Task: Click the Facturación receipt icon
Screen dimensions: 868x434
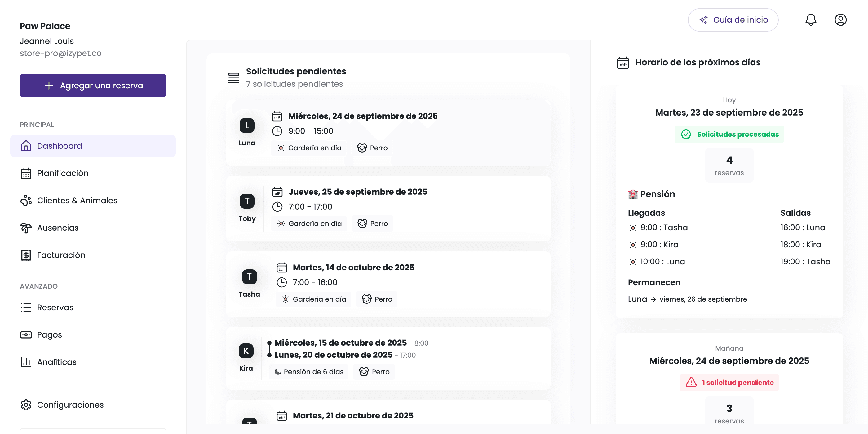Action: (26, 255)
